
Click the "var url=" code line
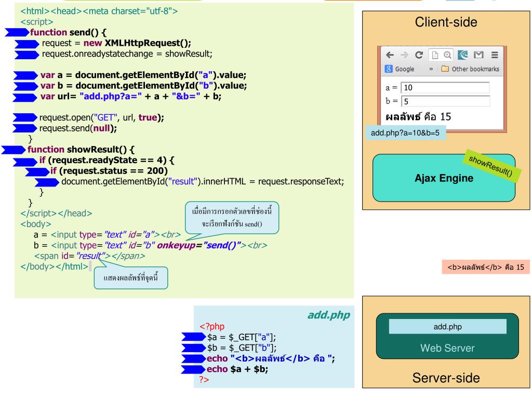(130, 96)
